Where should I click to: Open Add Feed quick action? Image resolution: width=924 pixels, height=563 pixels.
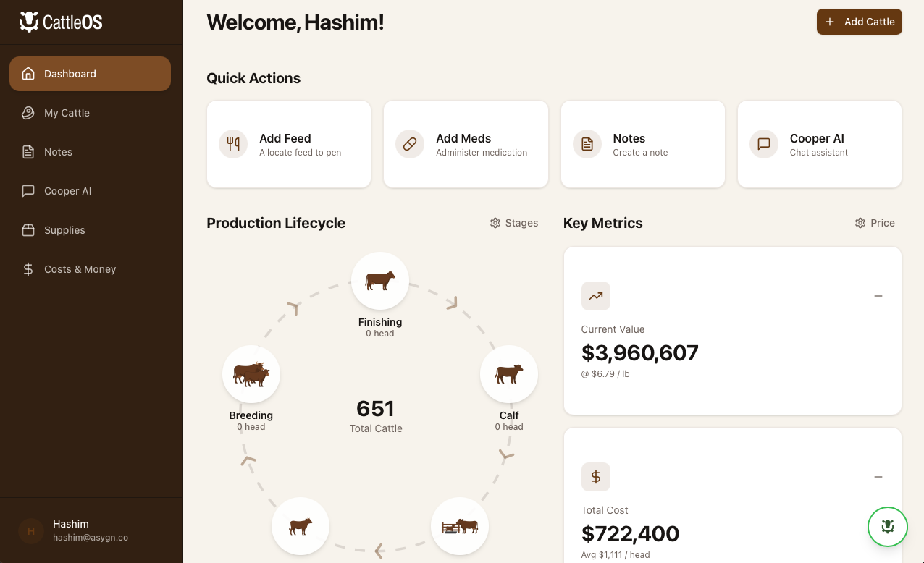click(x=289, y=144)
